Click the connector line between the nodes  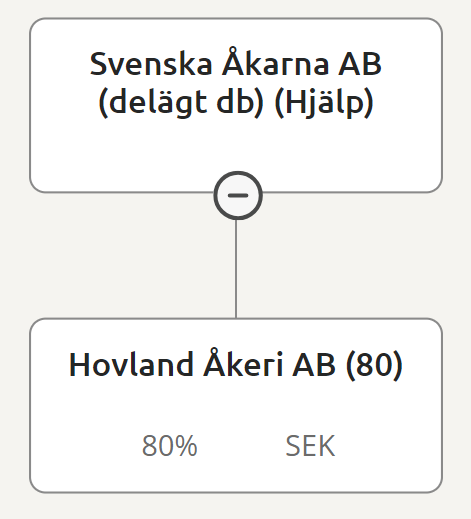[236, 269]
